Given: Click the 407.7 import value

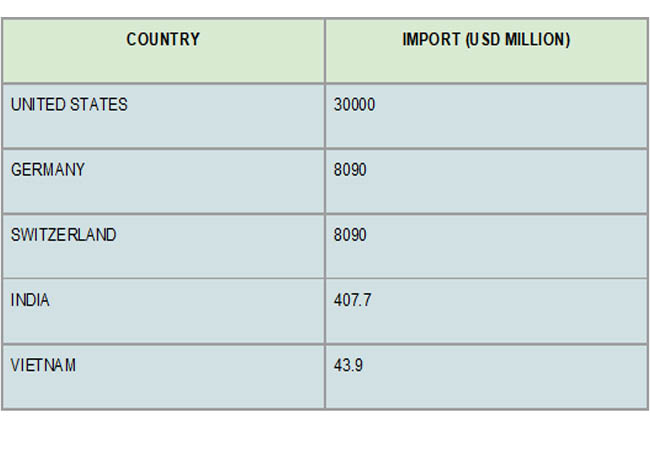Looking at the screenshot, I should 352,300.
